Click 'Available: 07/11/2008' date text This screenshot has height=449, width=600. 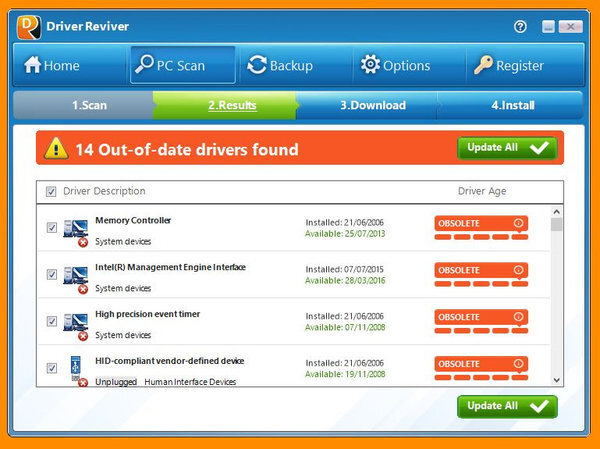[345, 328]
